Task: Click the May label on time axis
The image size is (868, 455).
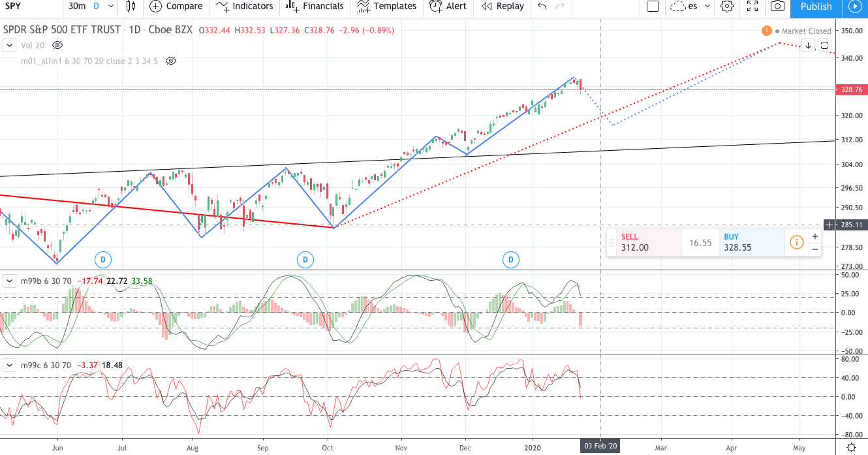Action: coord(799,448)
